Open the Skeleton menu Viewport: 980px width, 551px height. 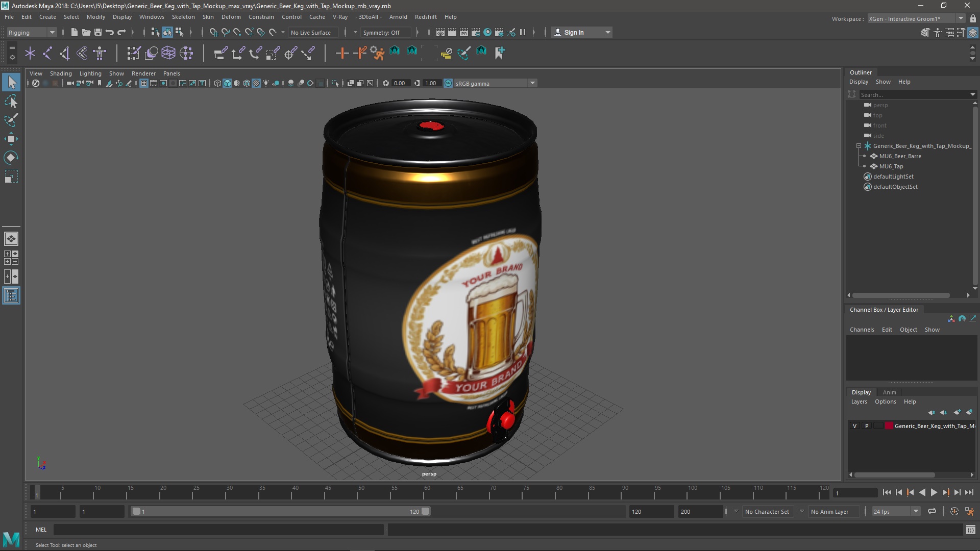click(183, 17)
